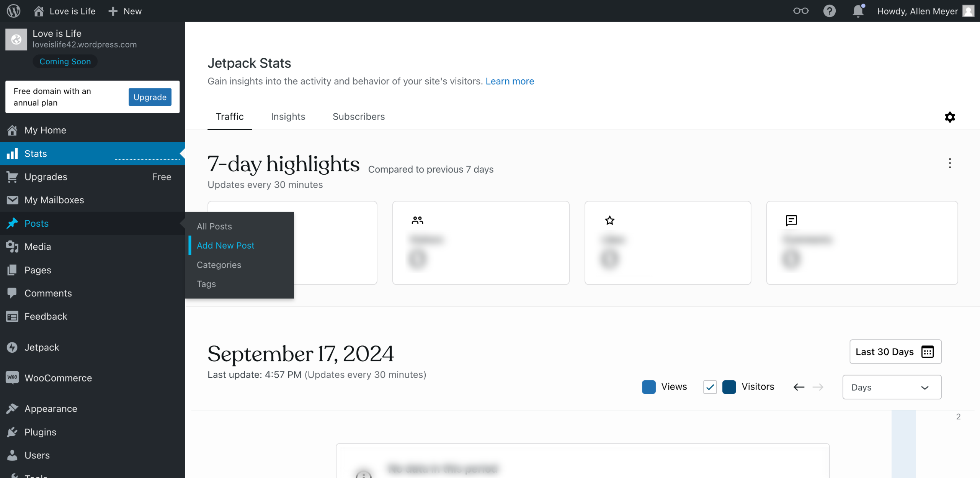This screenshot has height=478, width=980.
Task: Open the Help question mark icon
Action: click(829, 11)
